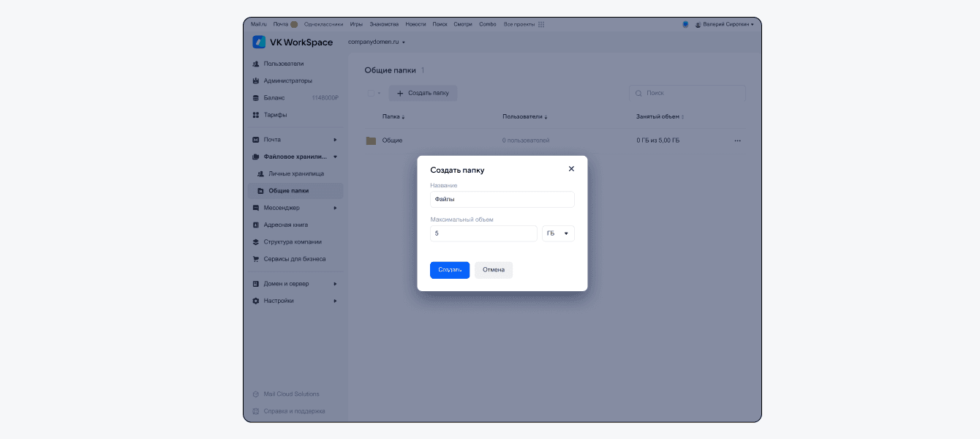The height and width of the screenshot is (439, 980).
Task: Open Личные хранилища in sidebar
Action: (x=295, y=173)
